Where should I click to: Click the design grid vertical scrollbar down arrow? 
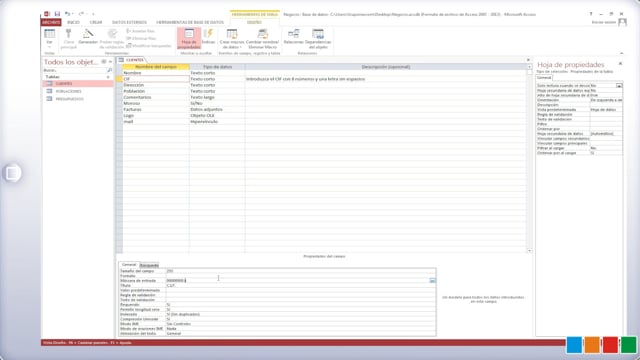tap(529, 251)
